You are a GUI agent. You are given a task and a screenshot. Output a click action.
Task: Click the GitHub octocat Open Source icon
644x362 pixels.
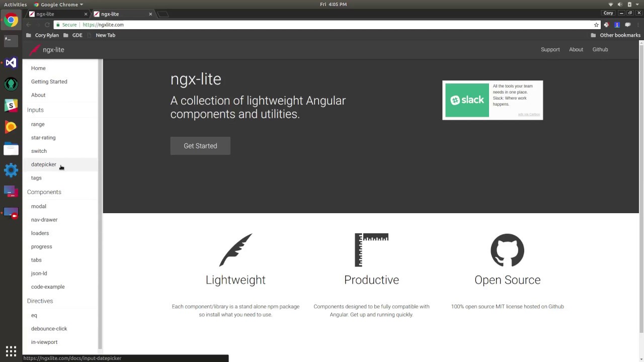coord(507,250)
